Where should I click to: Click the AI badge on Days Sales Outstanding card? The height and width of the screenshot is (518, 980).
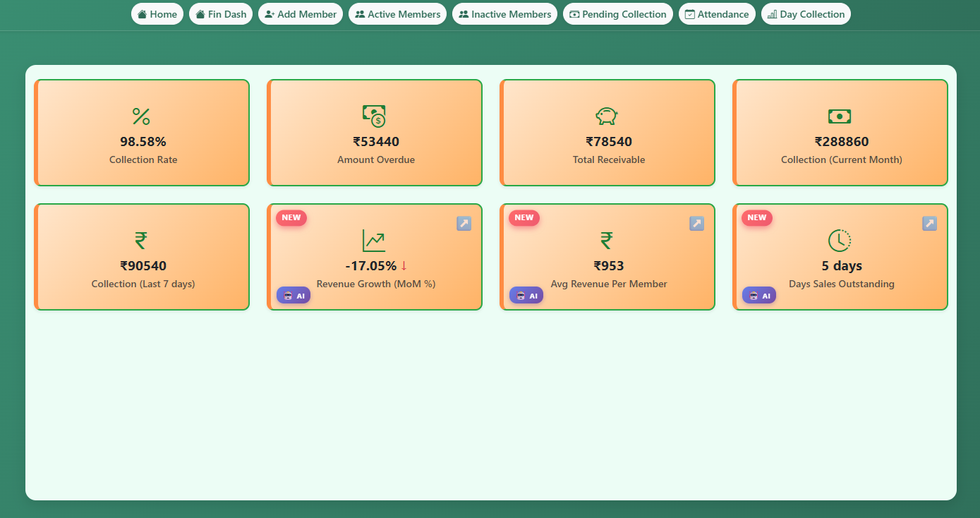click(x=759, y=295)
